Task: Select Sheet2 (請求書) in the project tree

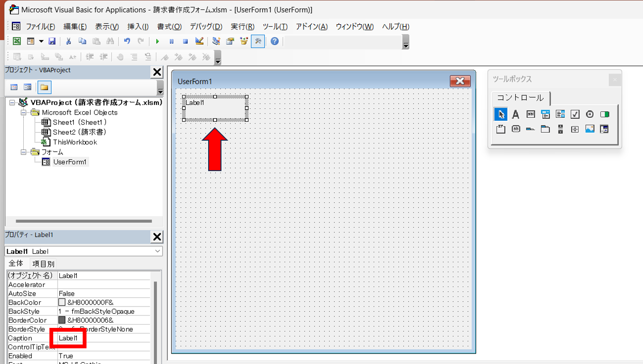Action: pos(79,132)
